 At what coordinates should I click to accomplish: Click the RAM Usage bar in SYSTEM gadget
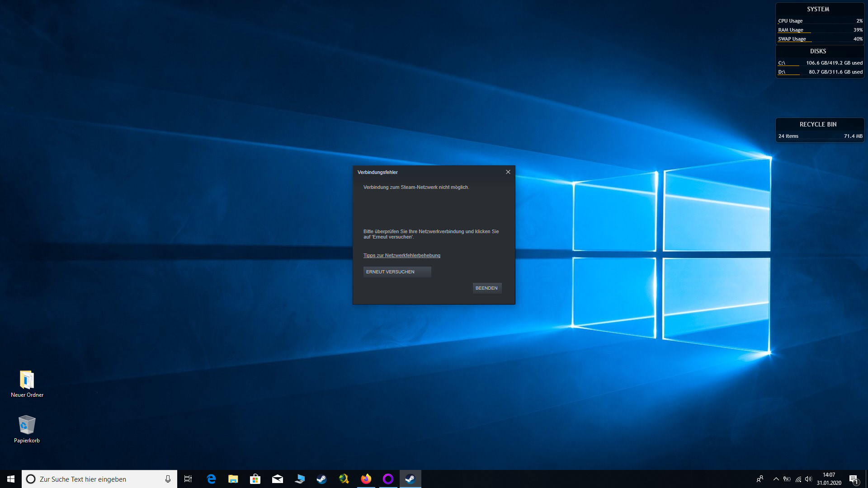tap(790, 29)
